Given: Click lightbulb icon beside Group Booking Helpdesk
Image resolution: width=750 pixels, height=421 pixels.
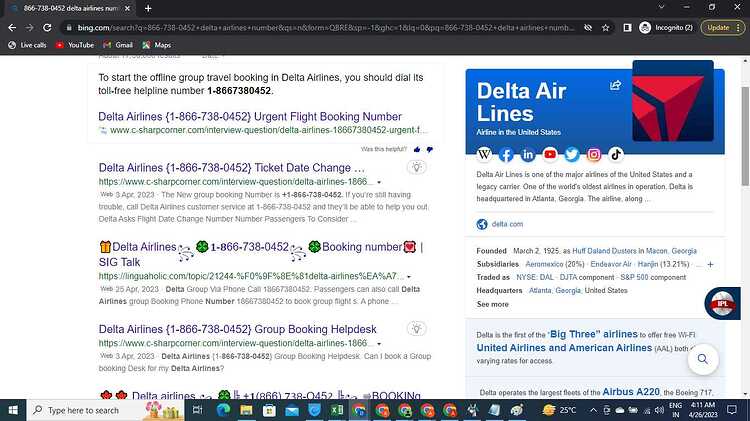Looking at the screenshot, I should point(417,329).
